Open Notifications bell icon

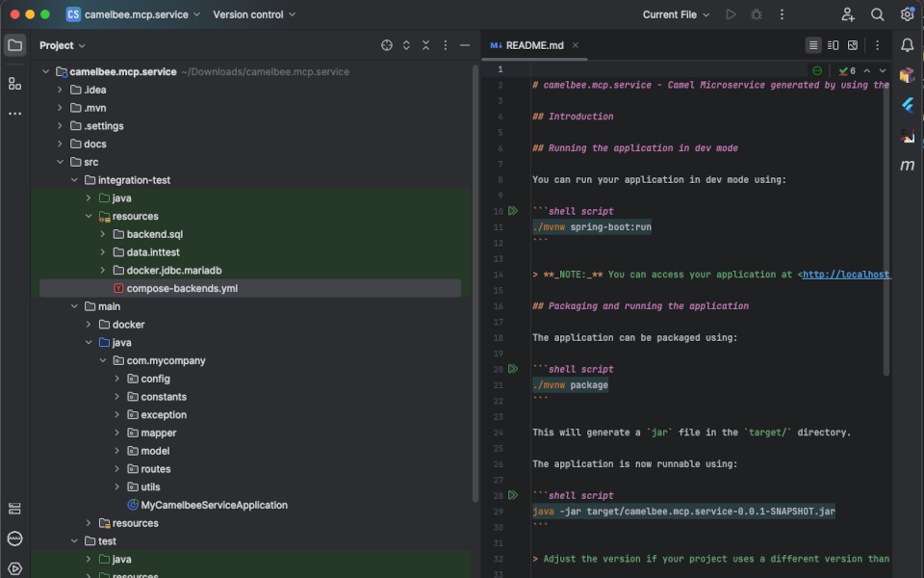pos(908,45)
